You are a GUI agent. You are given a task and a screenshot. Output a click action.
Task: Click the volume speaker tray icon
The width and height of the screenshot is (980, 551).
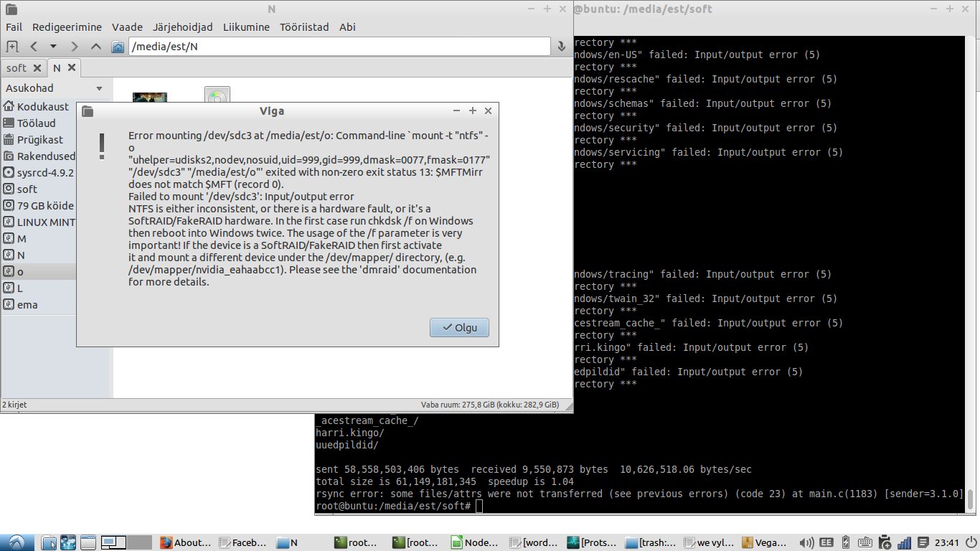[807, 542]
